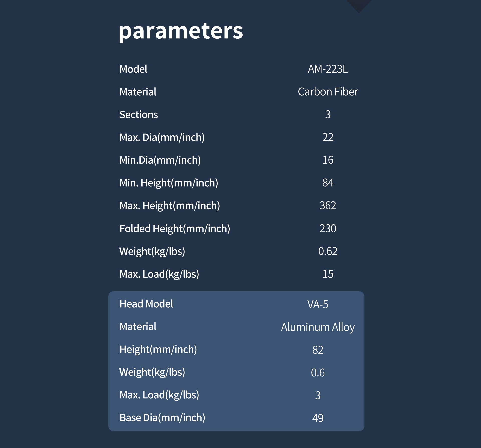Select the Min. Height(mm/inch) label
Viewport: 481px width, 448px height.
click(x=169, y=183)
